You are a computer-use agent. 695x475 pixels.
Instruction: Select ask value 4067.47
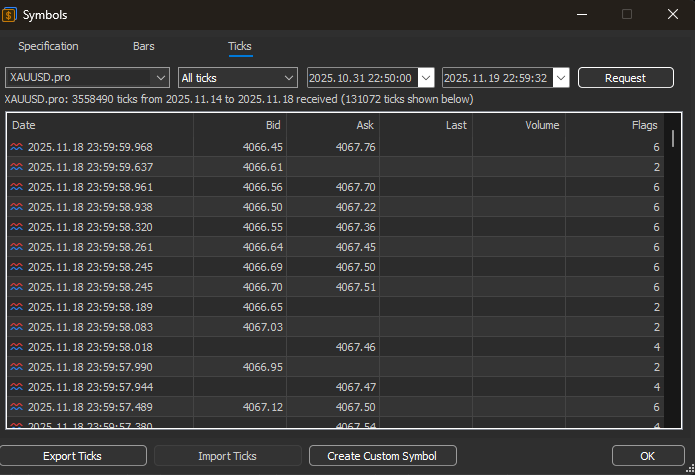355,387
